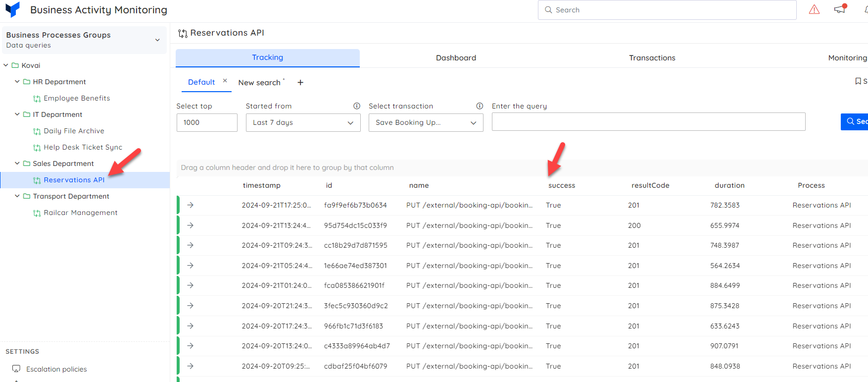Open details arrow for row fa9f9ef6b73b0634
Viewport: 868px width, 382px height.
pyautogui.click(x=191, y=205)
